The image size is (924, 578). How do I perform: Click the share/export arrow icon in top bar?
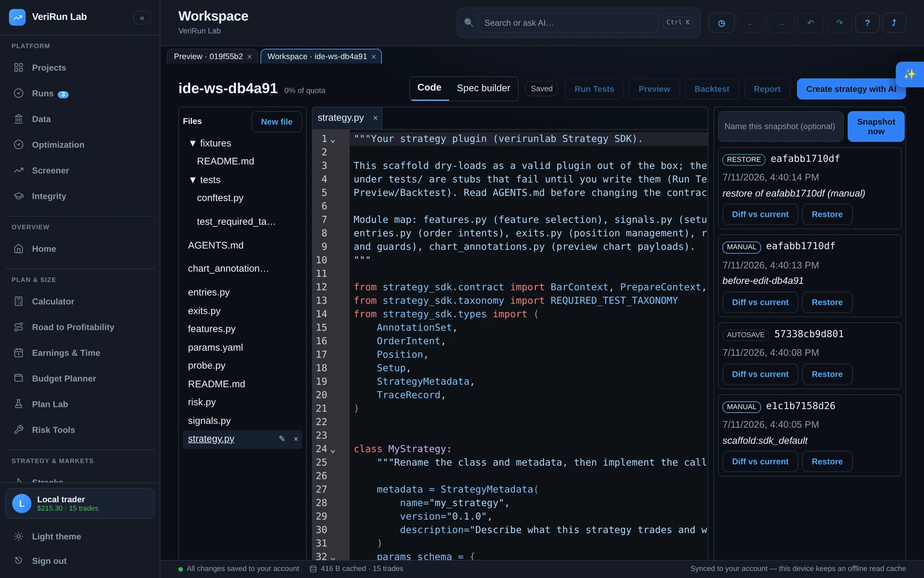tap(894, 23)
